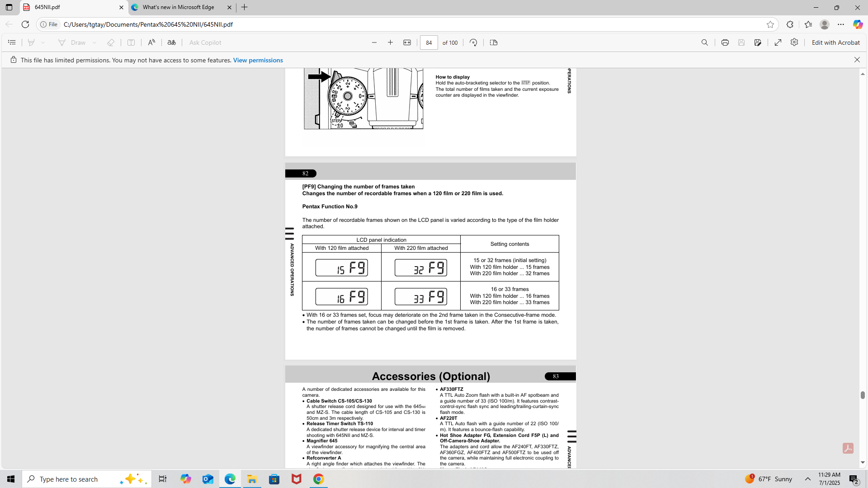
Task: Open McAfee from the taskbar
Action: pyautogui.click(x=297, y=479)
